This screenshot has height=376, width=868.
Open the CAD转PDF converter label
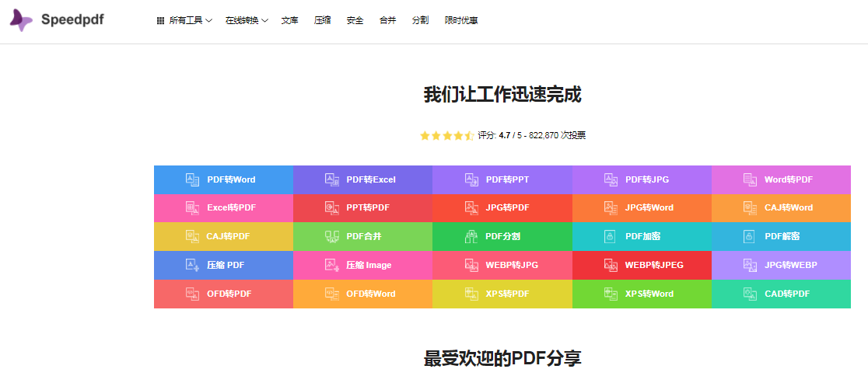(787, 294)
